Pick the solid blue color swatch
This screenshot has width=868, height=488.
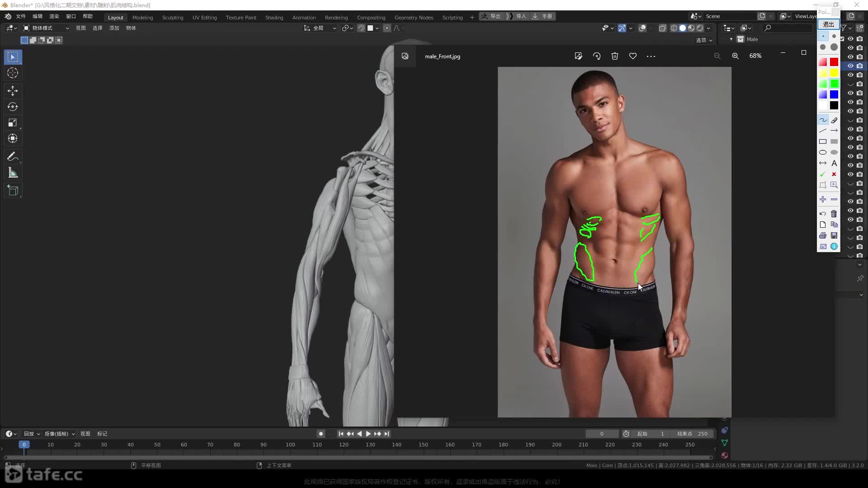(x=834, y=94)
